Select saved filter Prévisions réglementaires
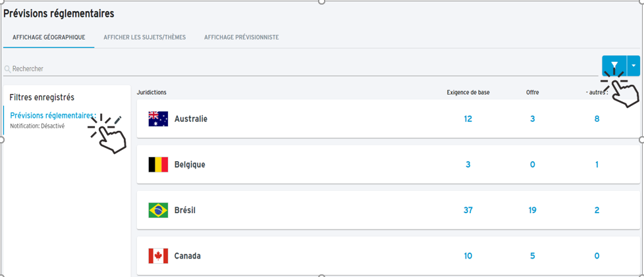Viewport: 644px width, 277px height. [53, 116]
